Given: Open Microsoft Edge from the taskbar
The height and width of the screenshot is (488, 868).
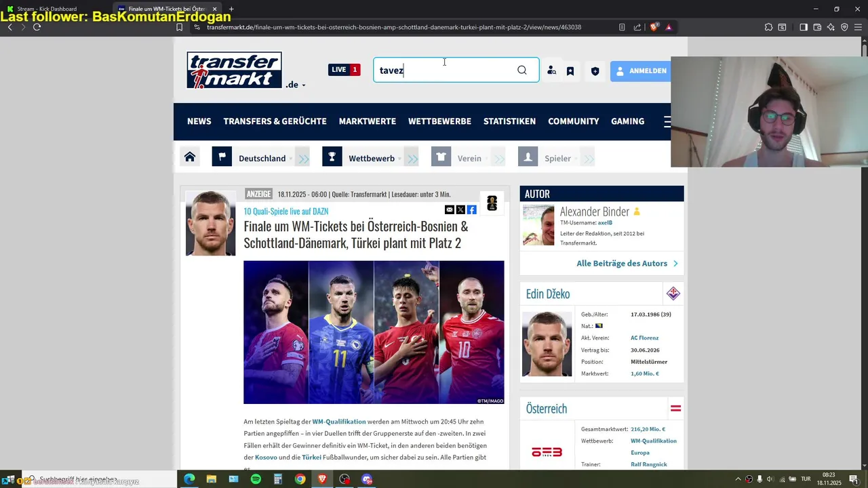Looking at the screenshot, I should 189,479.
